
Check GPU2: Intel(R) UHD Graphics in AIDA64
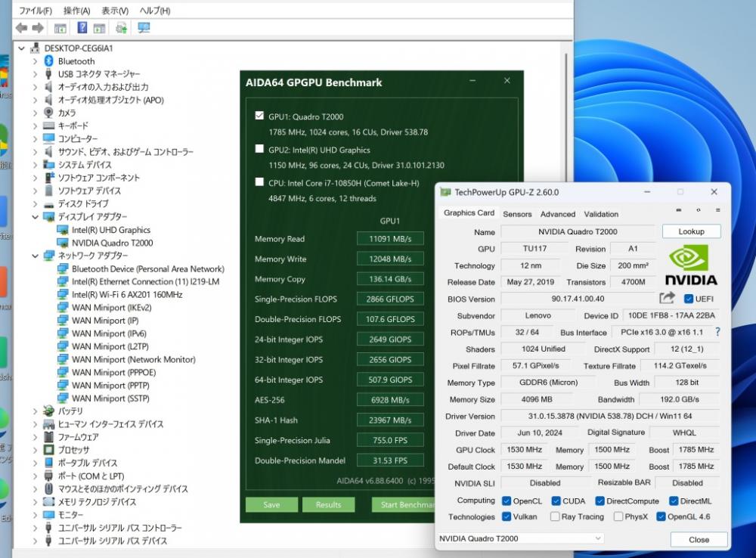(259, 149)
